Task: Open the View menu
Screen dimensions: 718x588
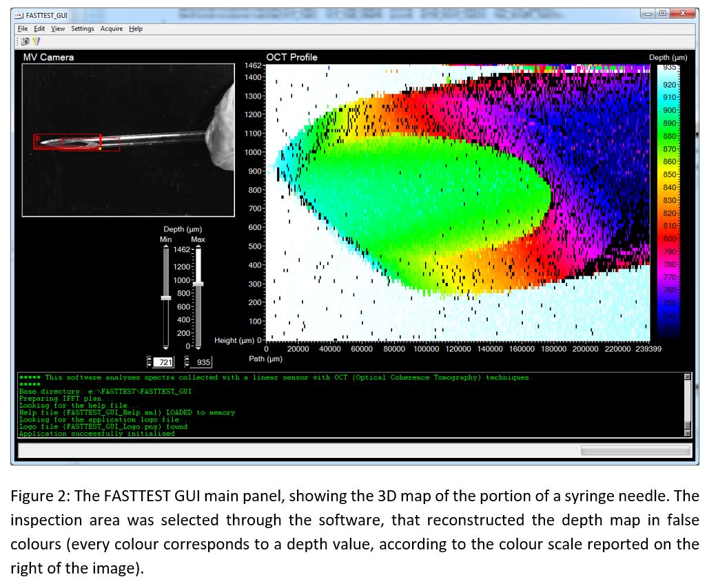Action: tap(58, 29)
